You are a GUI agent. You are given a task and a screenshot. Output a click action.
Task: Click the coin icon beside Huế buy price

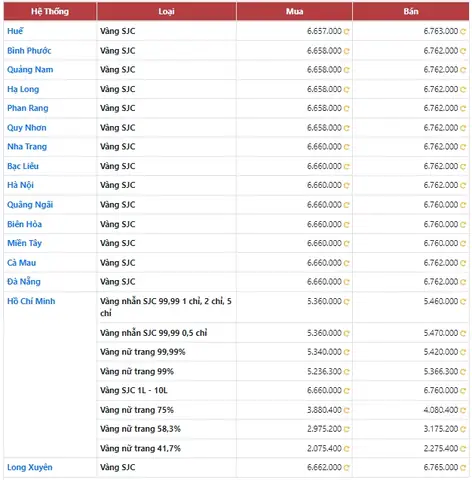[x=347, y=31]
